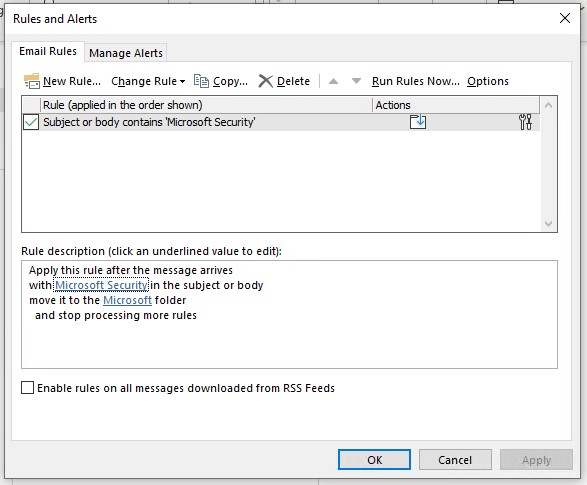Click the Cancel button
Viewport: 587px width, 485px height.
455,460
